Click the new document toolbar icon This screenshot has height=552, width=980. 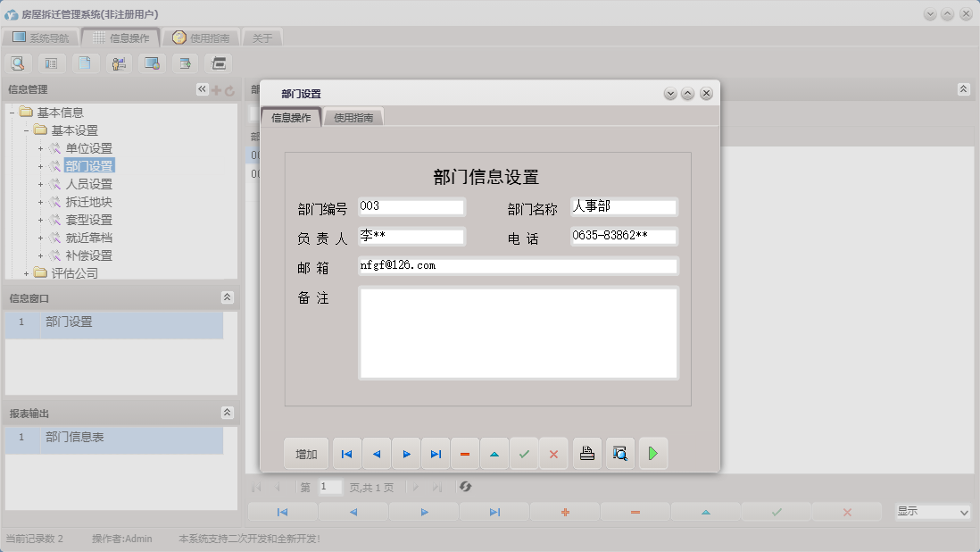85,63
